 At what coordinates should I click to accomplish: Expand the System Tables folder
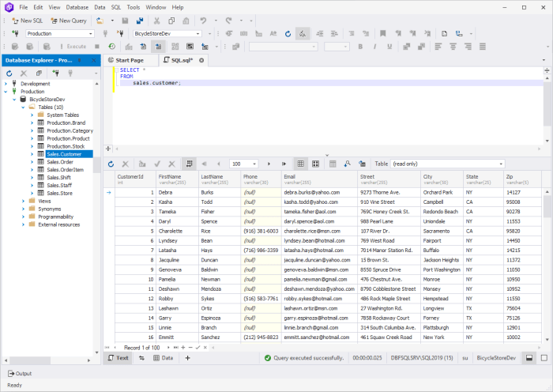tap(32, 115)
